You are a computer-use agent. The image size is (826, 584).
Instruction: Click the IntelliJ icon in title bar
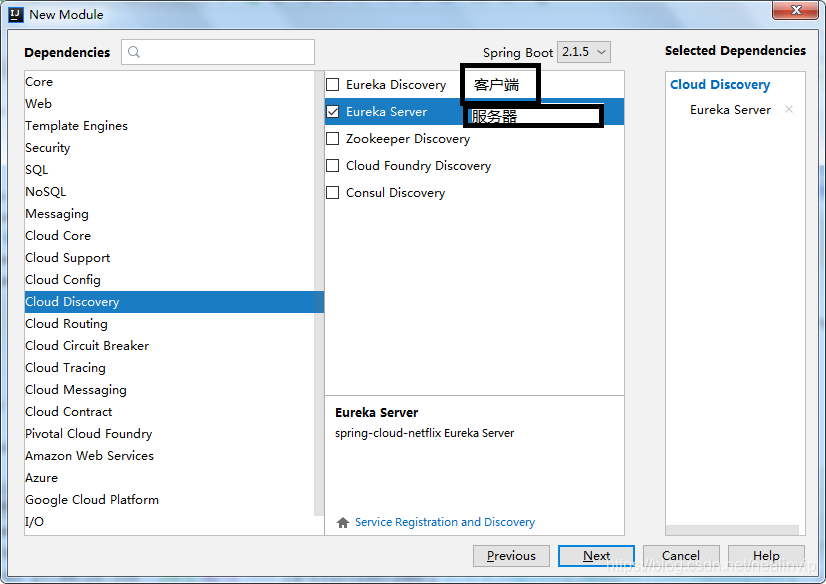pos(16,14)
